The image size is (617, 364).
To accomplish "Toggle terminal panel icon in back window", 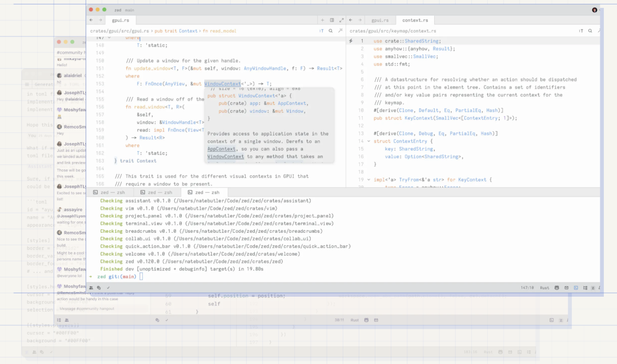I will coord(551,320).
